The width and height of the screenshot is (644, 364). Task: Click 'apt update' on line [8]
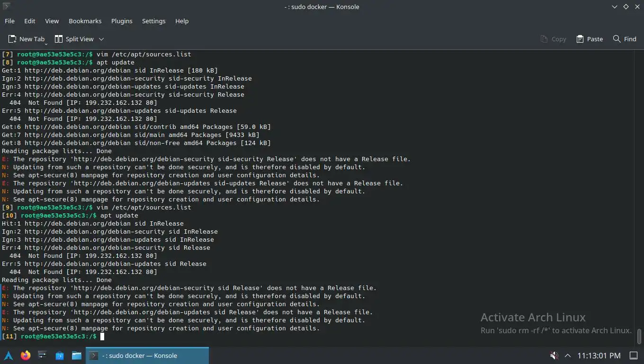point(116,62)
